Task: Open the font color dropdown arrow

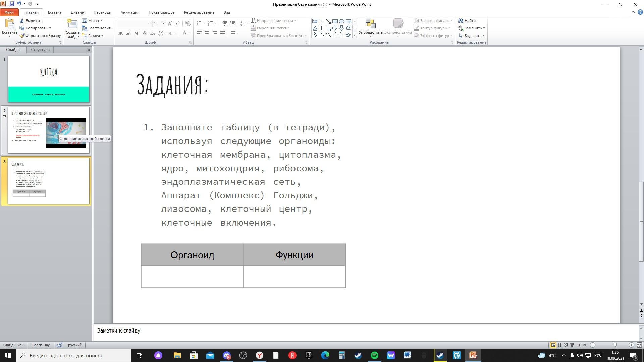Action: (x=190, y=33)
